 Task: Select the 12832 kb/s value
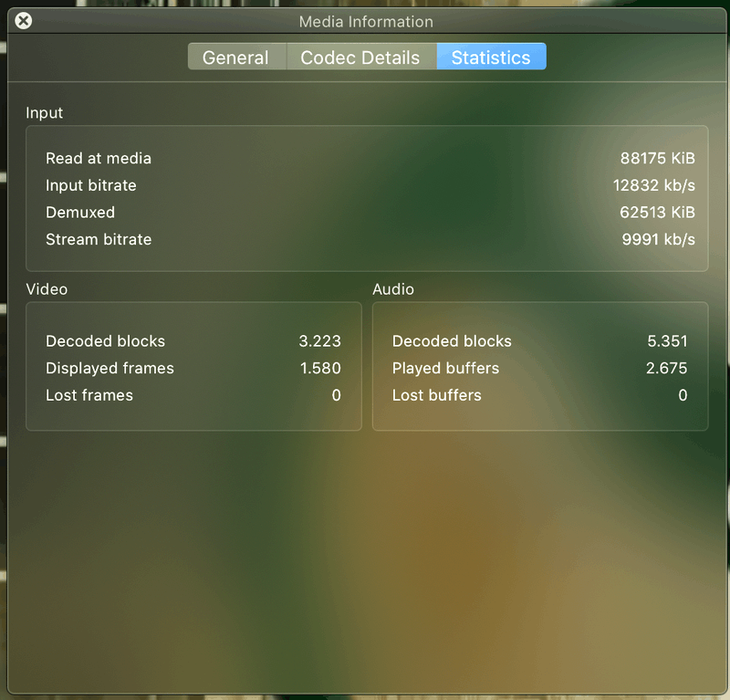(x=653, y=185)
